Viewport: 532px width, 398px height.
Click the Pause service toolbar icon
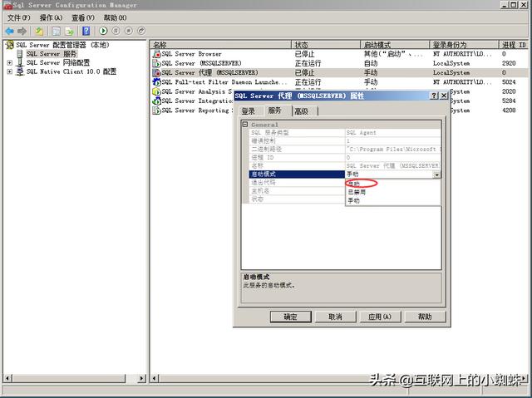tap(116, 31)
